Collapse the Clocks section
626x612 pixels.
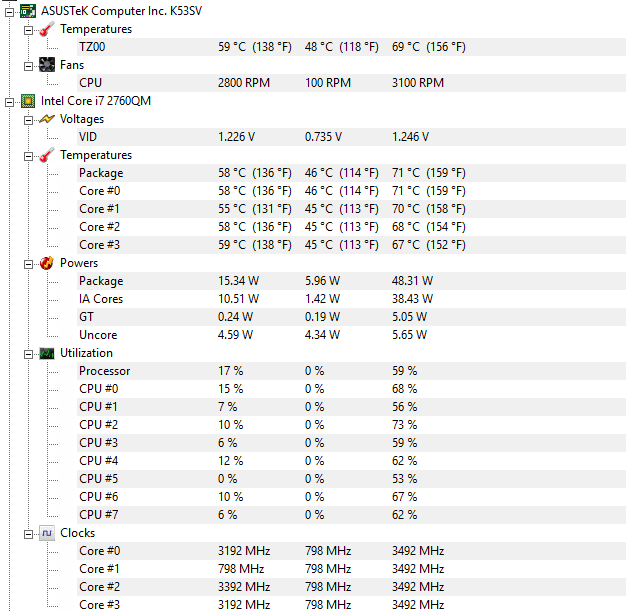[28, 535]
